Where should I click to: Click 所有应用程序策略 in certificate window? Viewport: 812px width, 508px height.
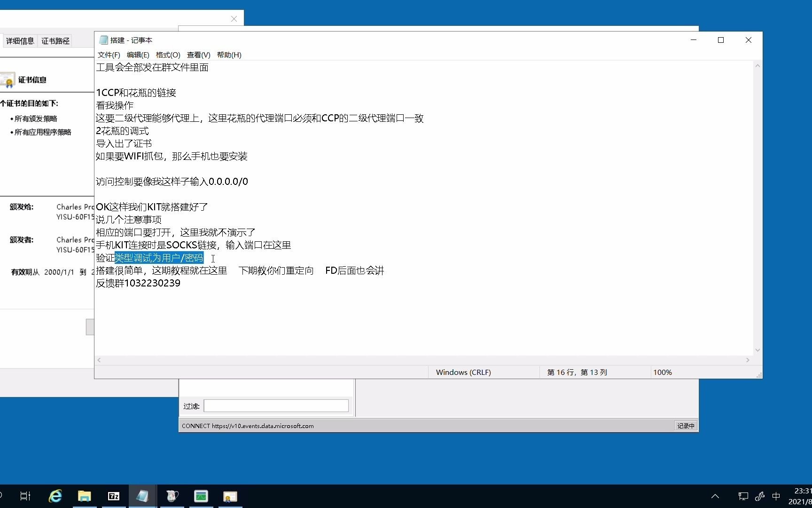click(x=43, y=132)
